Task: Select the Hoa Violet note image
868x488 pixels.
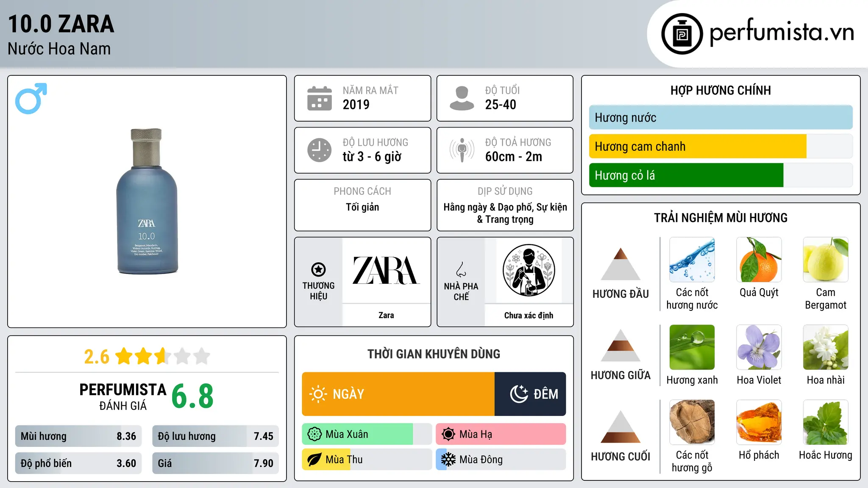Action: click(x=759, y=347)
